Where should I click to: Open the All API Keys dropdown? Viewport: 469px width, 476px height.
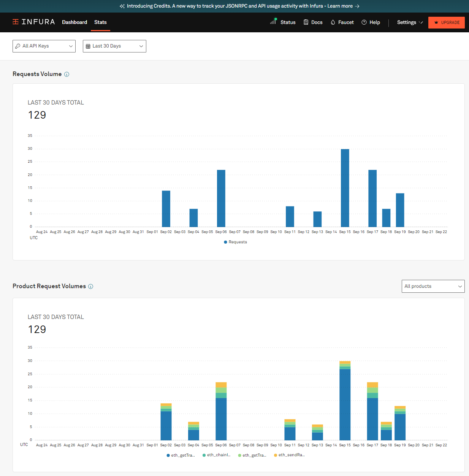(44, 46)
